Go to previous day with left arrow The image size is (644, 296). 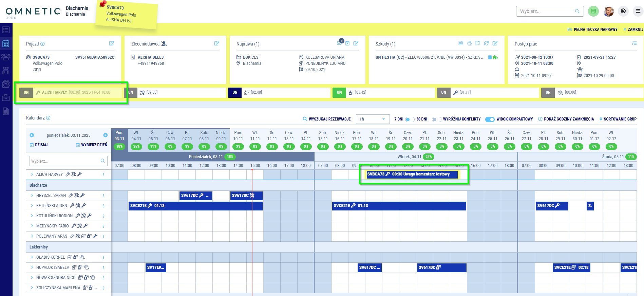pyautogui.click(x=32, y=135)
